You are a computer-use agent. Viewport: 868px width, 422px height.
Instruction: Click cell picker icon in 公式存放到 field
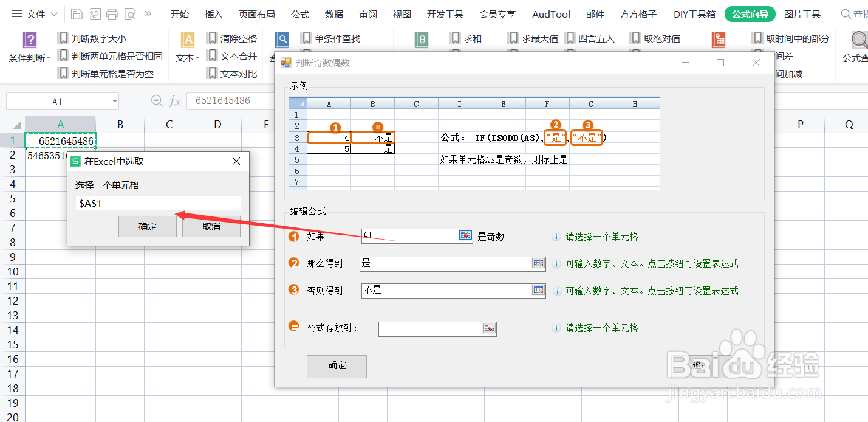[490, 328]
